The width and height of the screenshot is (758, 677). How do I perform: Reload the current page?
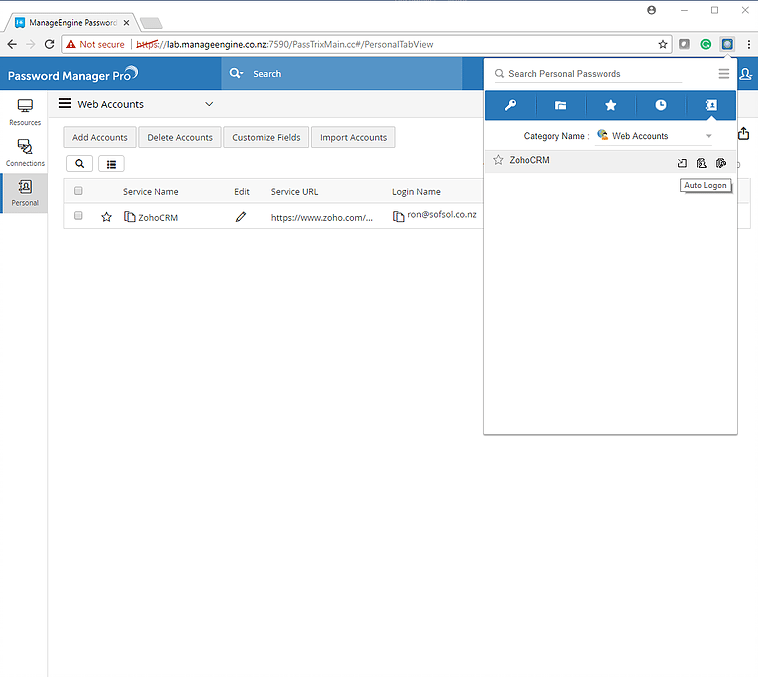[x=49, y=44]
